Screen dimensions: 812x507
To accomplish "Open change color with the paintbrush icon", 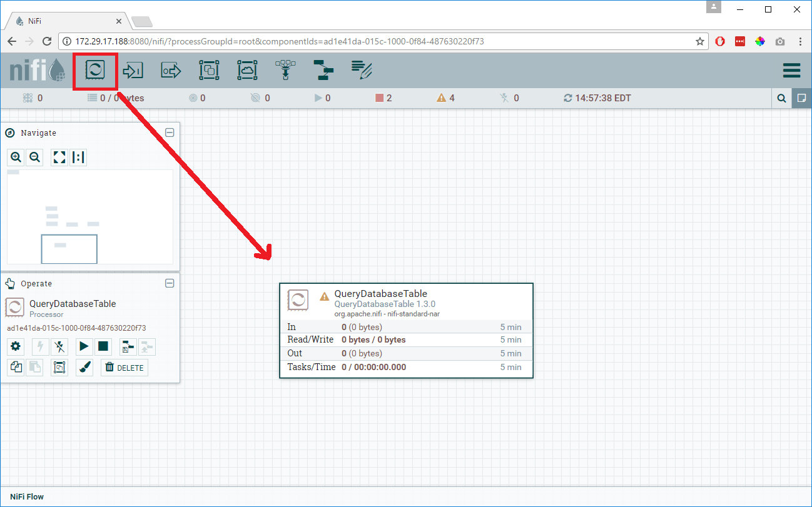I will click(x=84, y=368).
